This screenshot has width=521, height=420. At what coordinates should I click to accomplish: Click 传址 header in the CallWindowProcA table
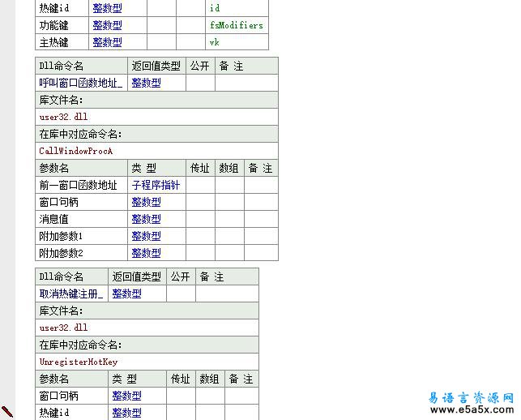[199, 168]
